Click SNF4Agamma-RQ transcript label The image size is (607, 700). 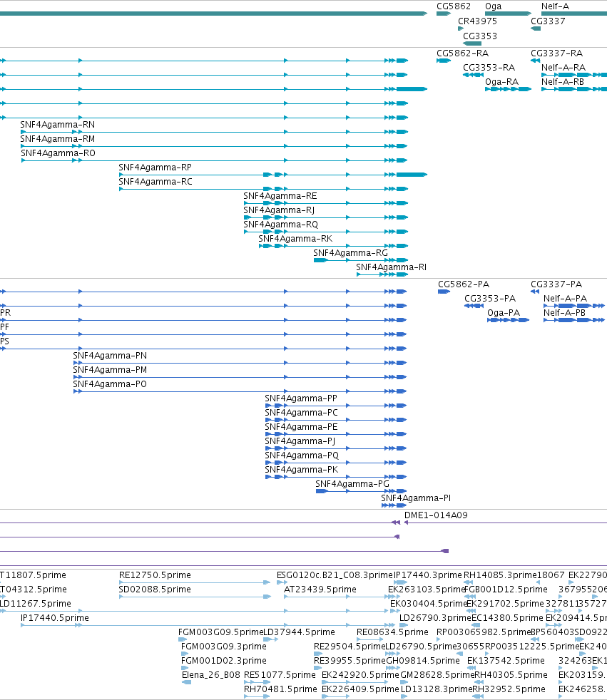(280, 225)
